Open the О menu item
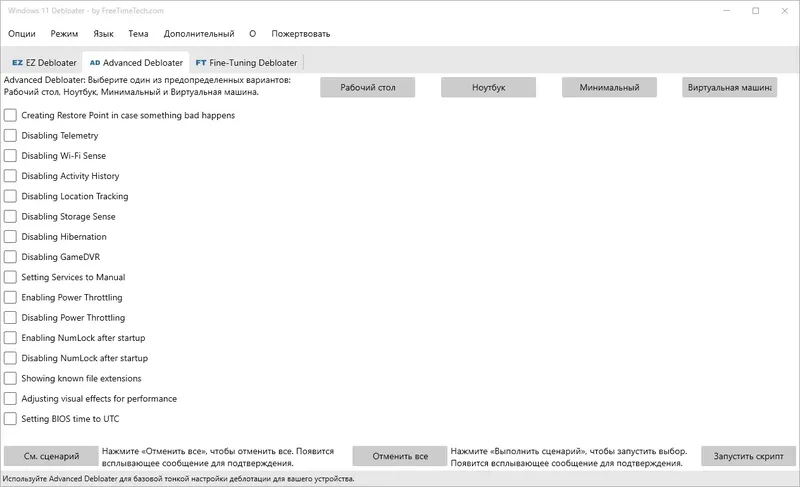 (253, 34)
